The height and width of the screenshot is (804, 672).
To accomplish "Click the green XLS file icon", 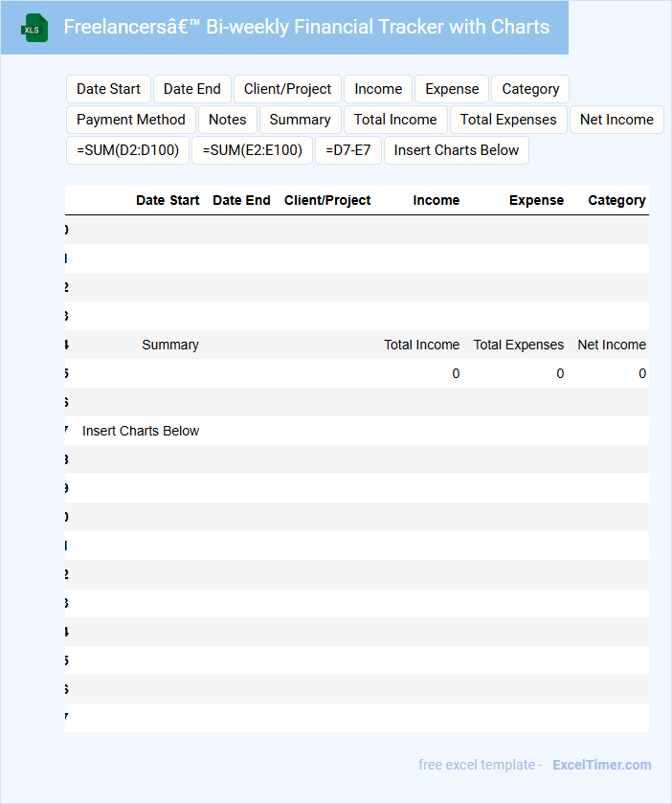I will click(34, 28).
